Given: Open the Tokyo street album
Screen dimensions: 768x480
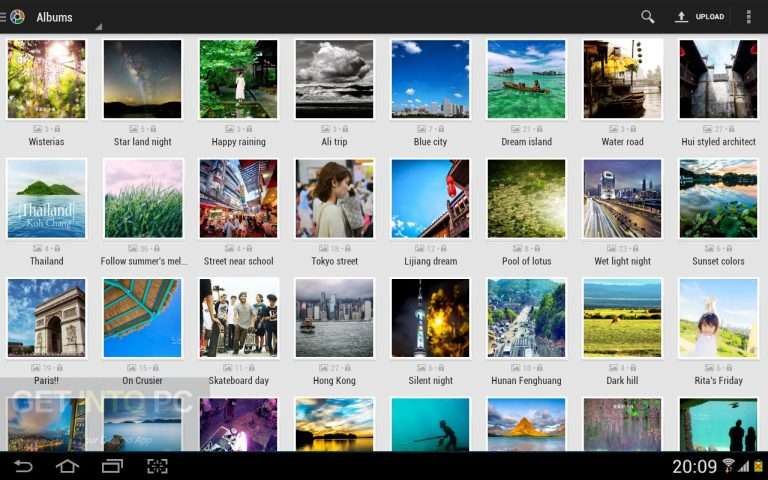Looking at the screenshot, I should 335,198.
